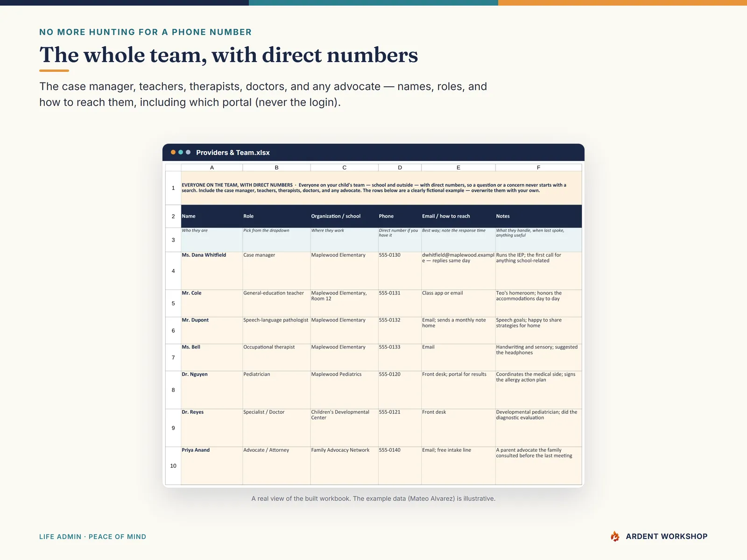Select the 'Priya Anand' name cell

pos(212,466)
